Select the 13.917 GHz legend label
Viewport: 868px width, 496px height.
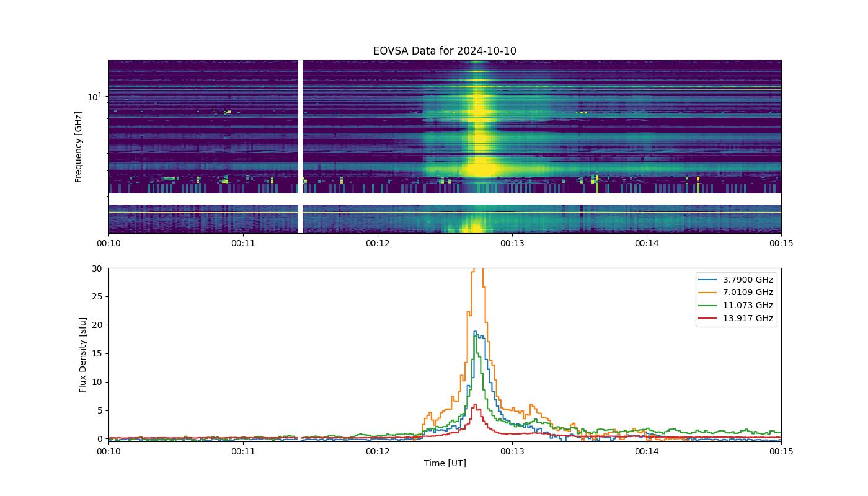point(748,319)
